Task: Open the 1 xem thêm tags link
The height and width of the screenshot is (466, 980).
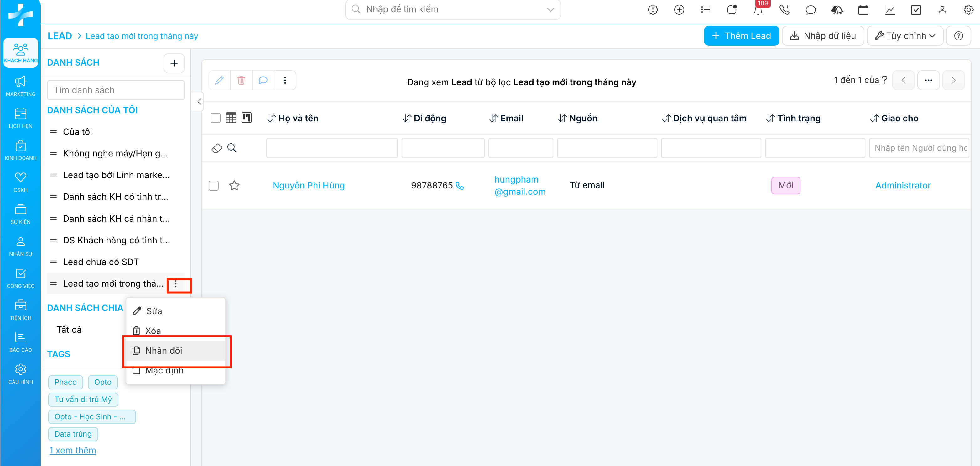Action: coord(72,450)
